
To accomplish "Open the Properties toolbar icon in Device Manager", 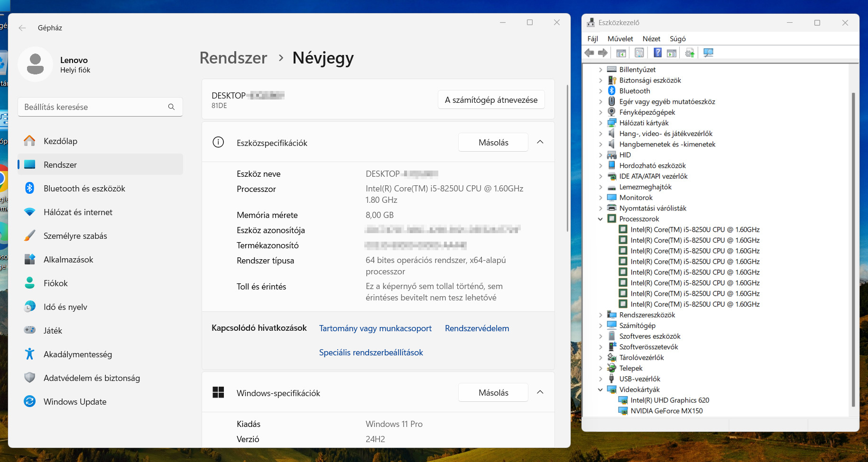I will (639, 53).
